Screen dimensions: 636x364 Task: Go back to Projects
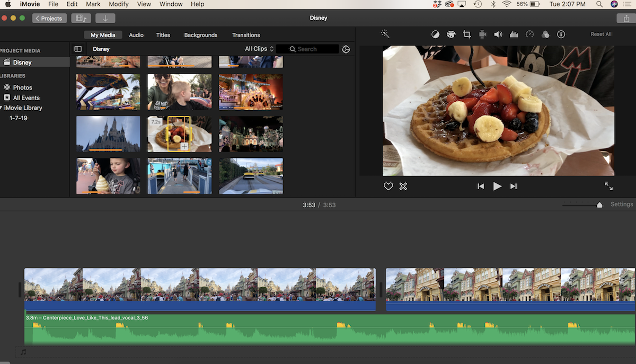49,18
